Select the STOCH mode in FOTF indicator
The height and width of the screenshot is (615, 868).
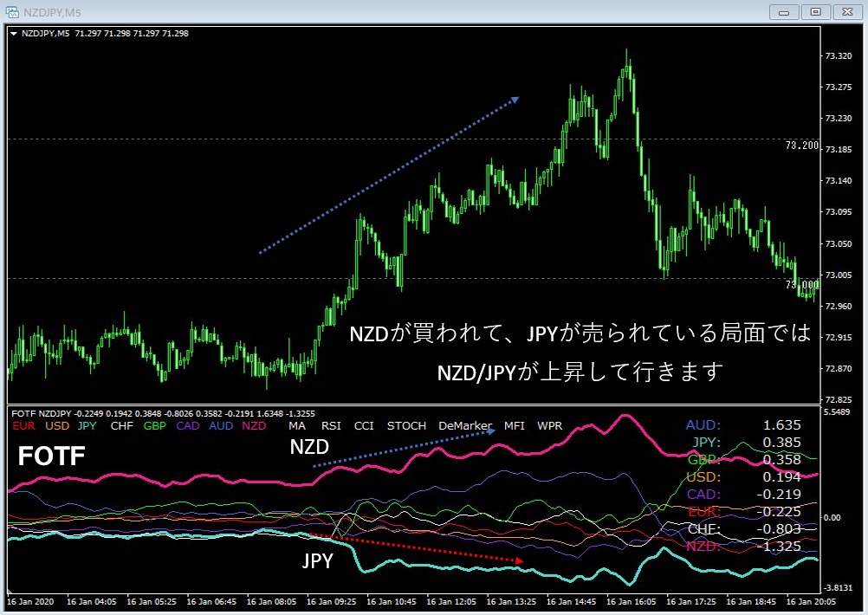coord(406,425)
